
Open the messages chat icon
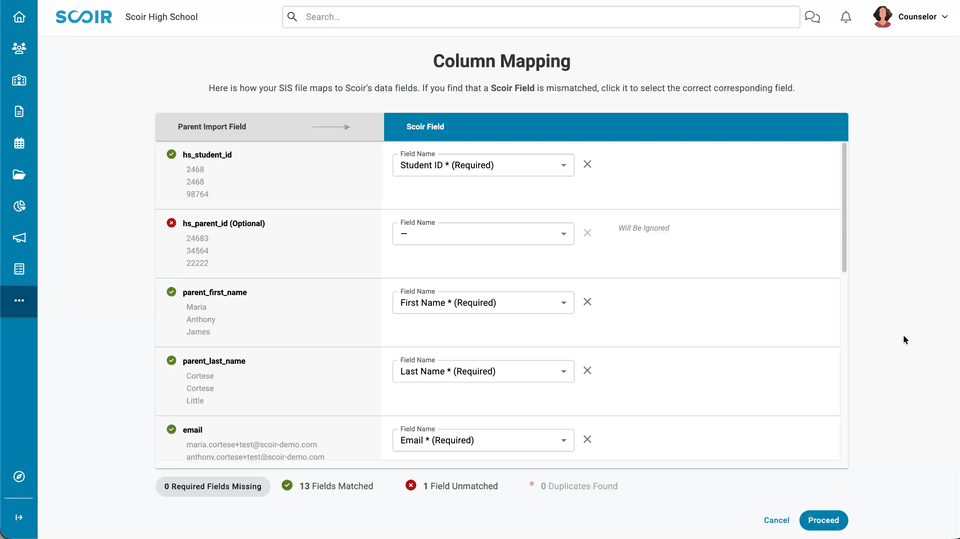click(812, 17)
